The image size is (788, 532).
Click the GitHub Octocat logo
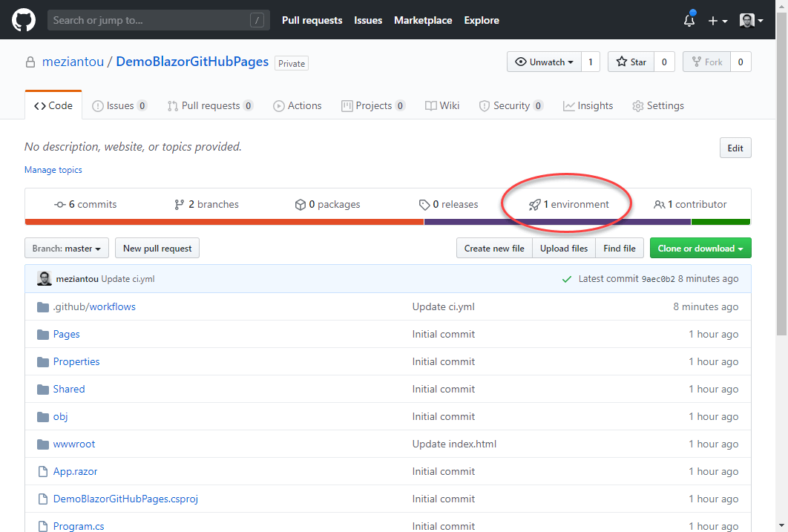[x=24, y=20]
